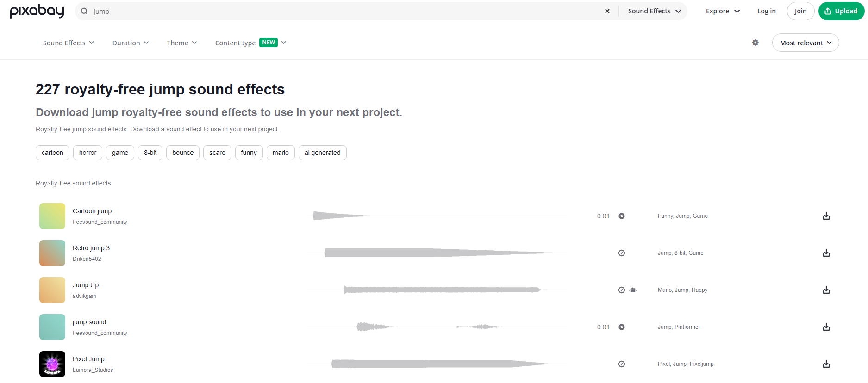Seek within the Retro jump 3 waveform
Viewport: 868px width, 383px height.
coord(437,253)
